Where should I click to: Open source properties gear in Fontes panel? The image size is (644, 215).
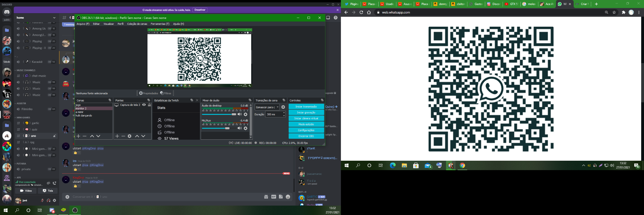pyautogui.click(x=130, y=136)
